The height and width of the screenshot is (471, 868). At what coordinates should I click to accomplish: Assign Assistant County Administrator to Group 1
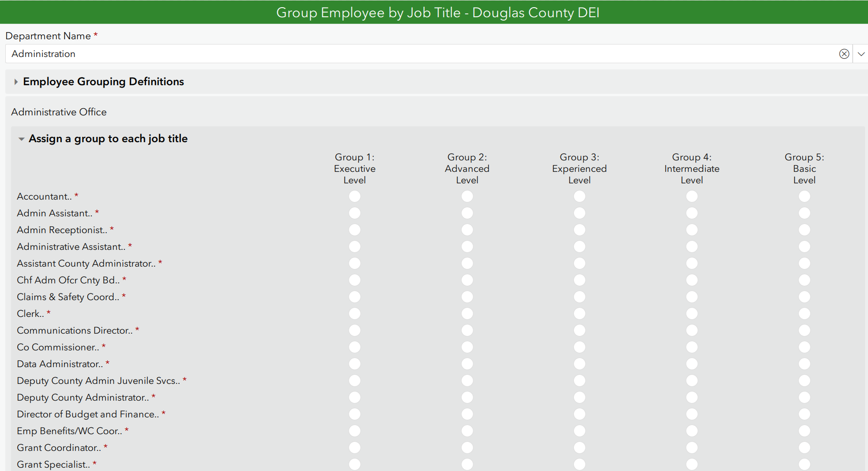pyautogui.click(x=354, y=263)
